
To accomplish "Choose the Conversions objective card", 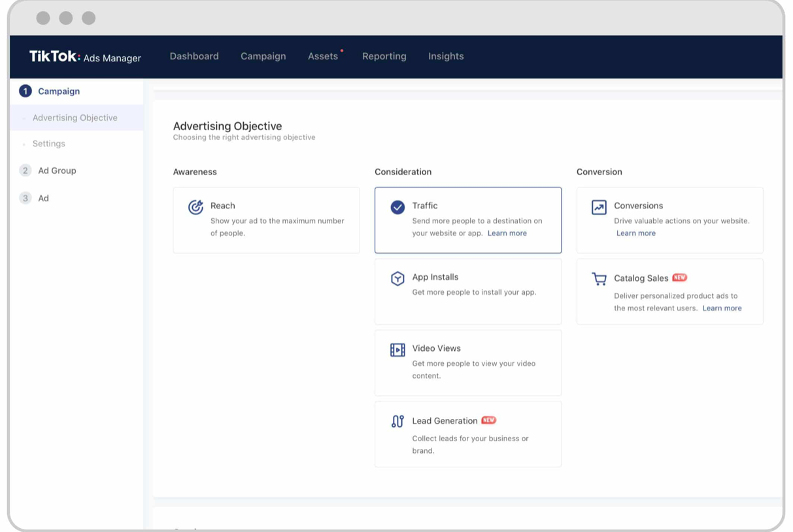I will click(670, 220).
